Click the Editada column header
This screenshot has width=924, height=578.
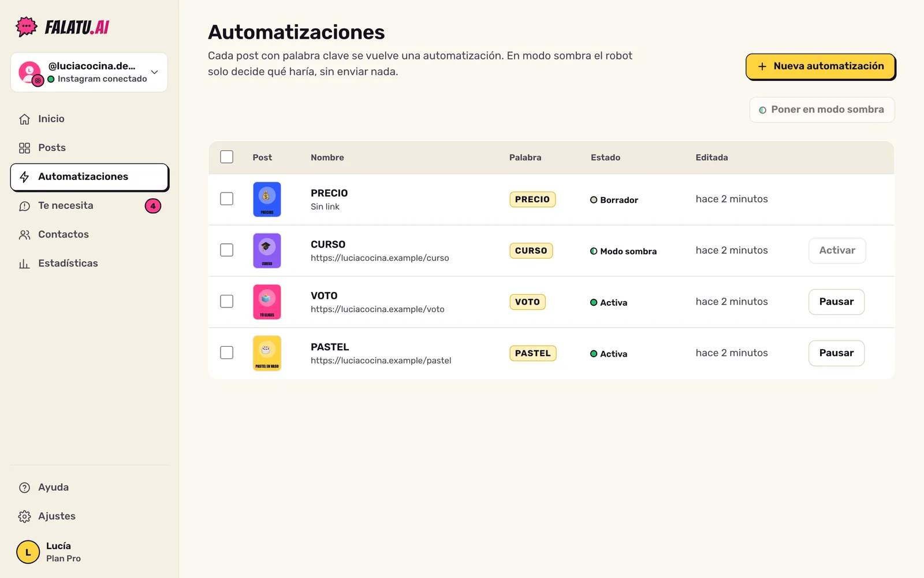point(711,157)
